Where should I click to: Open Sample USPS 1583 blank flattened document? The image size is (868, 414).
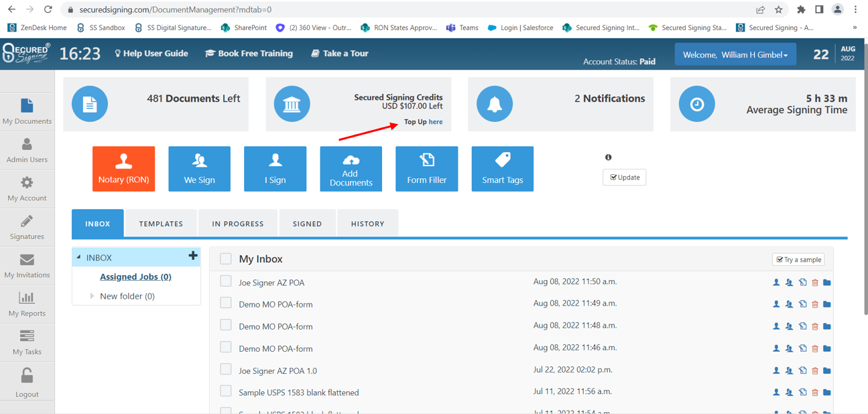point(299,393)
